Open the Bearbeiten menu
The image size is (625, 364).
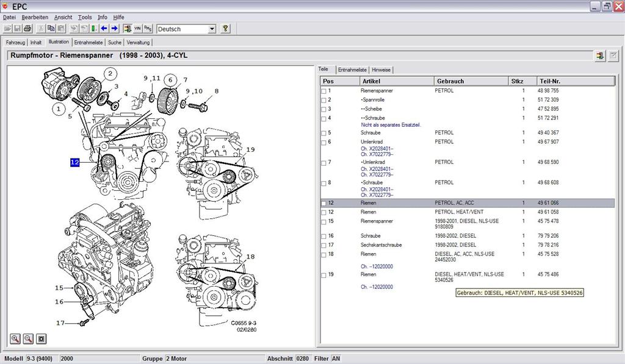tap(35, 17)
